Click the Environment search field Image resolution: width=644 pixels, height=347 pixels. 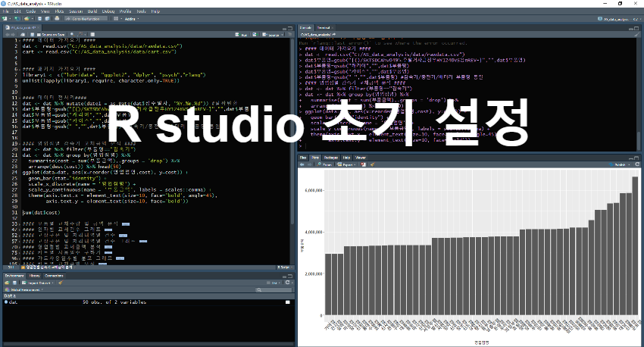(x=273, y=290)
